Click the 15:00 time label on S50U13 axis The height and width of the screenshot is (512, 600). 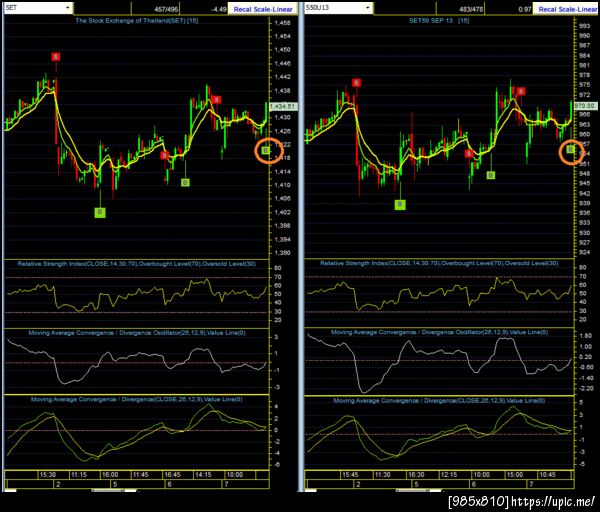[x=515, y=474]
